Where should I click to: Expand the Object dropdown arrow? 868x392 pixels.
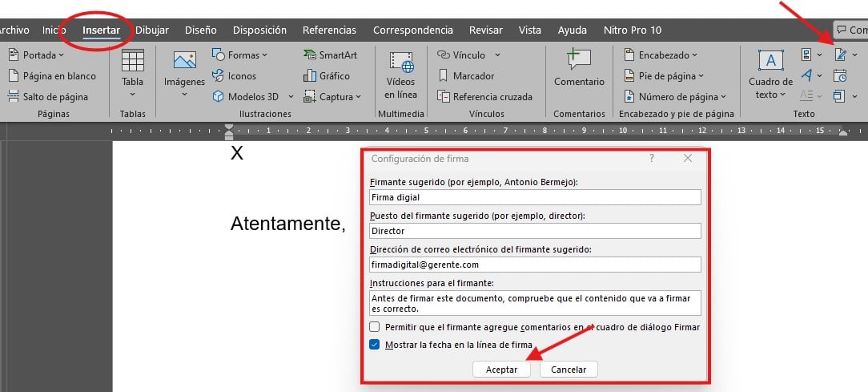[854, 96]
